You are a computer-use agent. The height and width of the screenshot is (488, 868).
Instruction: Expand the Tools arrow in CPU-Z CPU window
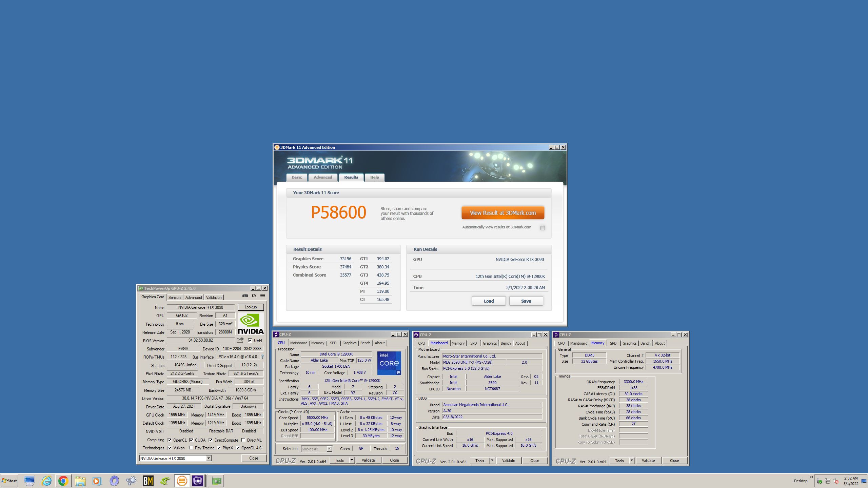click(352, 460)
